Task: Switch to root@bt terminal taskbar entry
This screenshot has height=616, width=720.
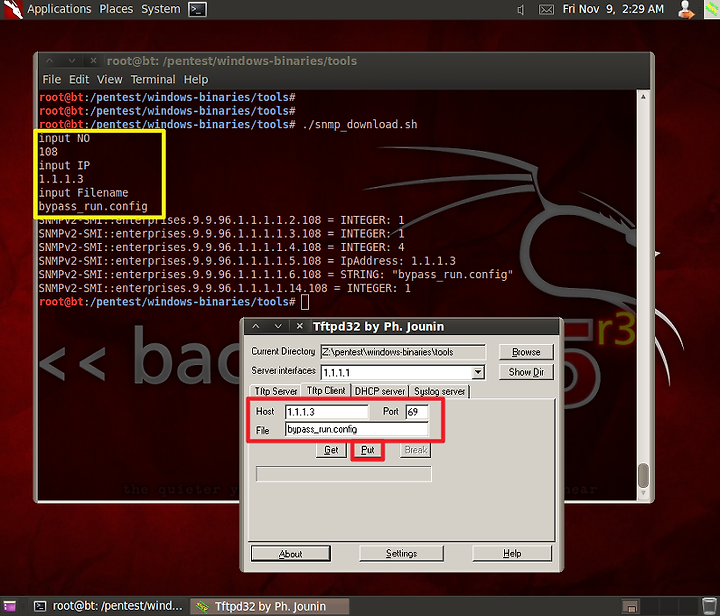Action: click(x=108, y=606)
